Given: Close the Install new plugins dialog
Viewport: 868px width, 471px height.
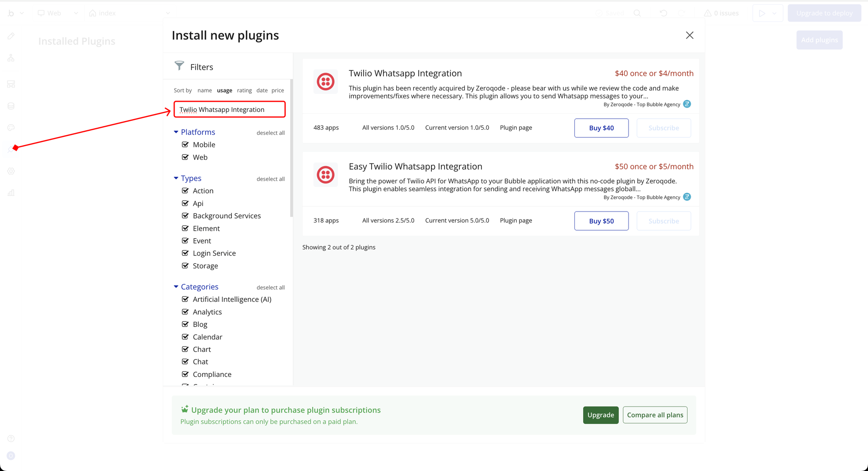Looking at the screenshot, I should [690, 35].
